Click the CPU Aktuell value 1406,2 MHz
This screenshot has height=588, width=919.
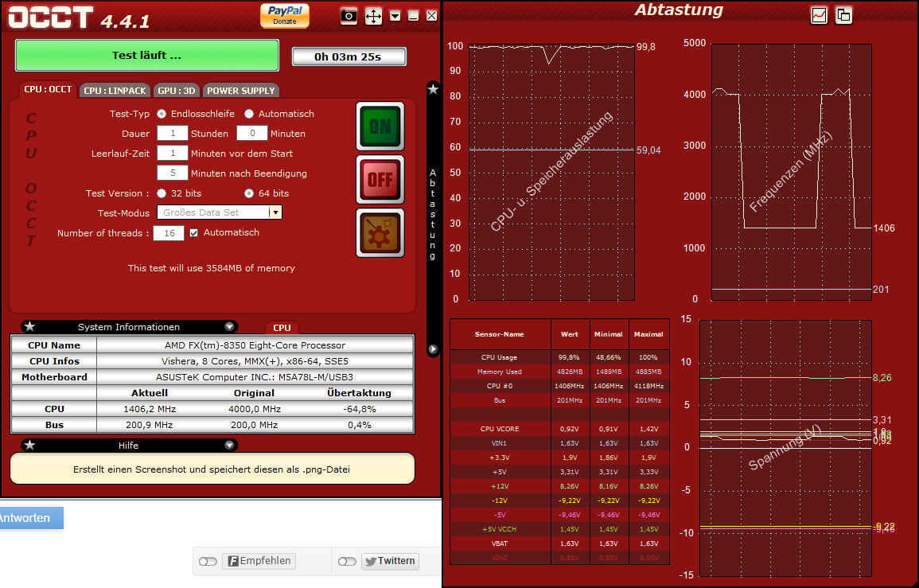click(x=150, y=409)
